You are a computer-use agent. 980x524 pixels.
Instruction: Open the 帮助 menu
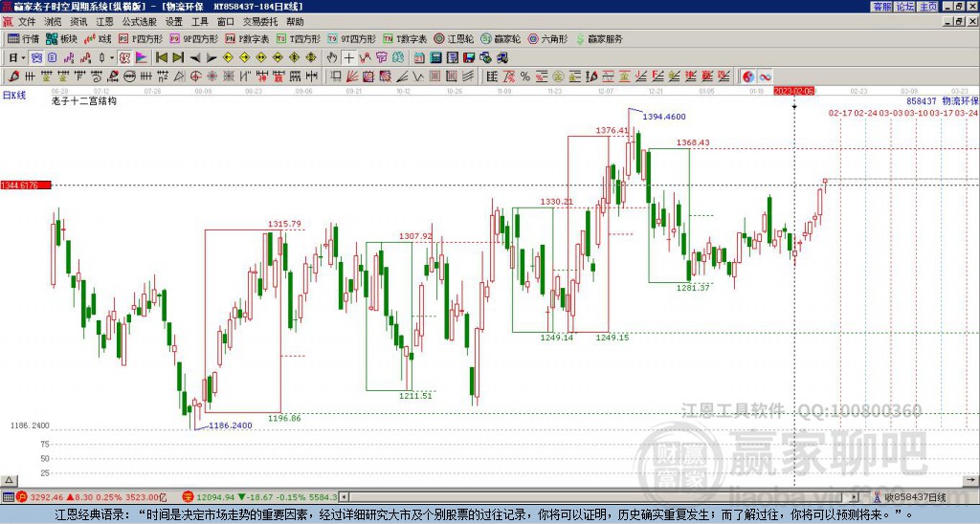pyautogui.click(x=295, y=22)
